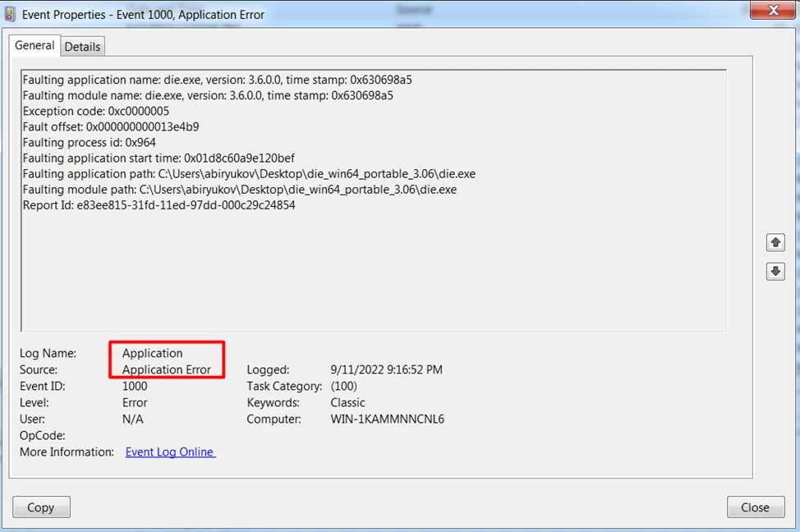The height and width of the screenshot is (532, 800).
Task: Click the red X to close the window
Action: pos(773,11)
